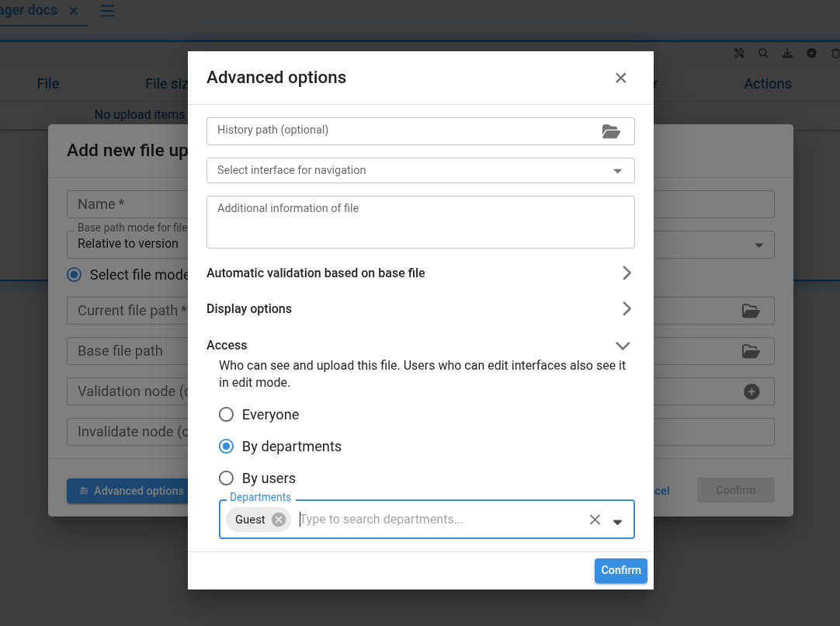The height and width of the screenshot is (626, 840).
Task: Select the Everyone radio option
Action: click(x=226, y=414)
